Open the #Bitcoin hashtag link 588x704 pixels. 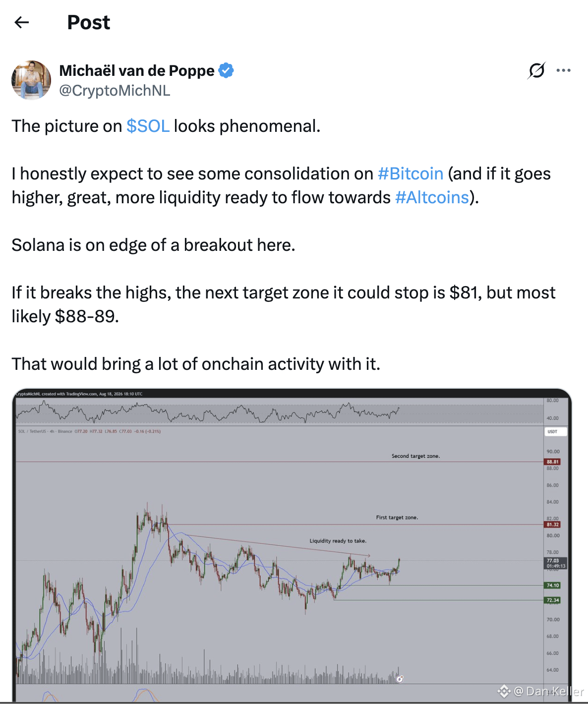tap(411, 174)
